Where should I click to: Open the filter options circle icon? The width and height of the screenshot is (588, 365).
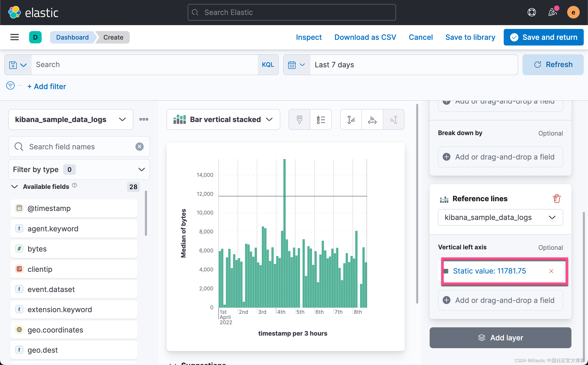tap(10, 86)
